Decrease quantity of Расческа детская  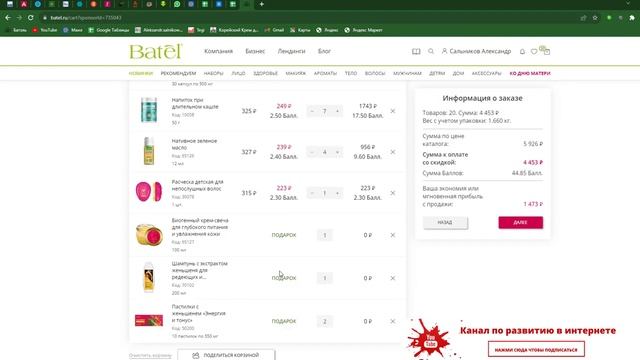pyautogui.click(x=312, y=193)
